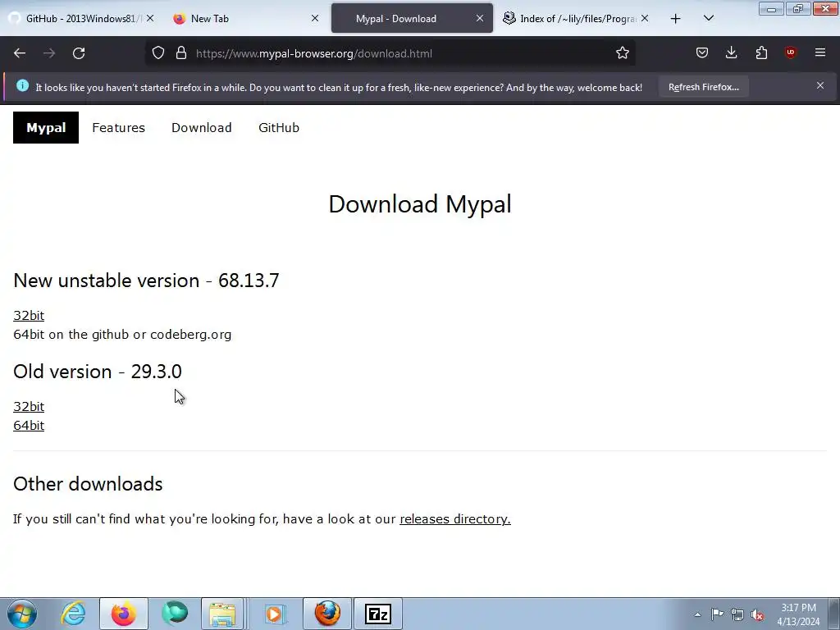Click the Show desktop strip
This screenshot has width=840, height=630.
[x=833, y=614]
